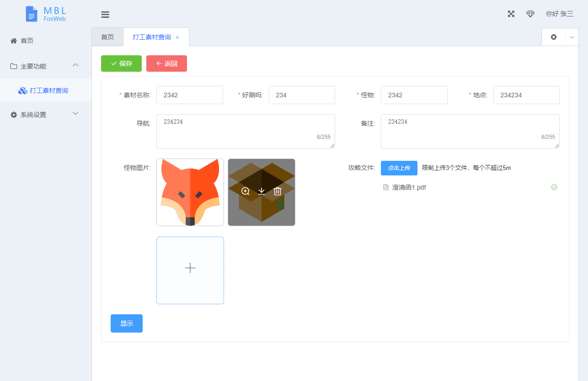The image size is (588, 381).
Task: Delete the box image with trash icon
Action: (x=278, y=191)
